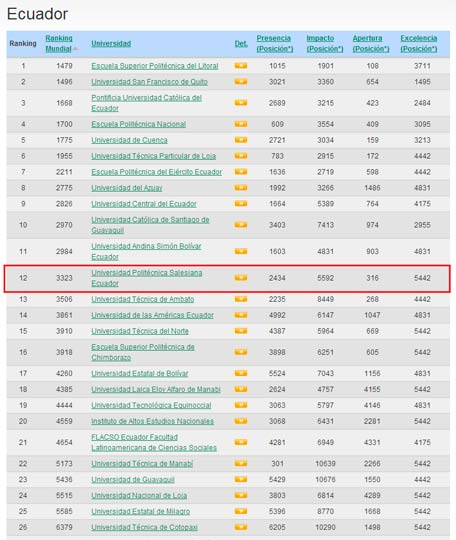Viewport: 456px width, 540px height.
Task: Open Escuela Politécnica Nacional link
Action: (x=138, y=124)
